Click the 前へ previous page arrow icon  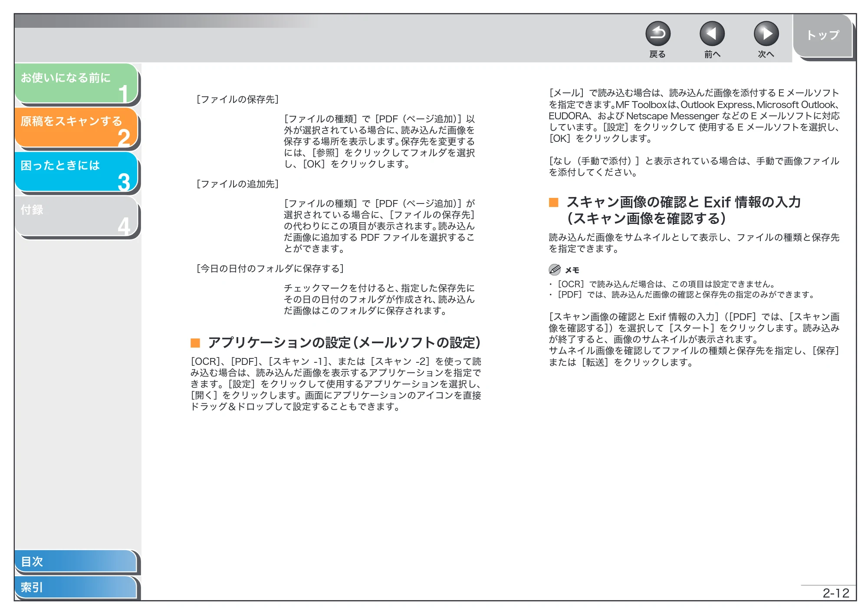(712, 34)
